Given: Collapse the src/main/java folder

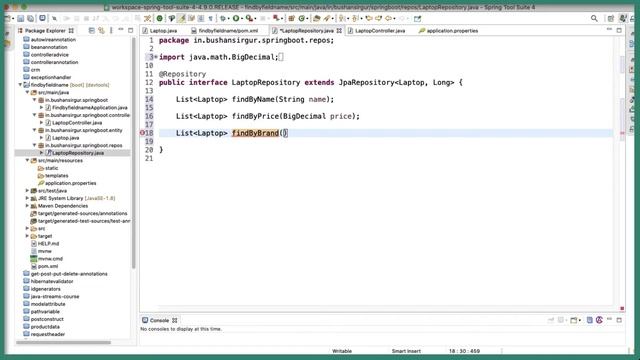Looking at the screenshot, I should [27, 93].
